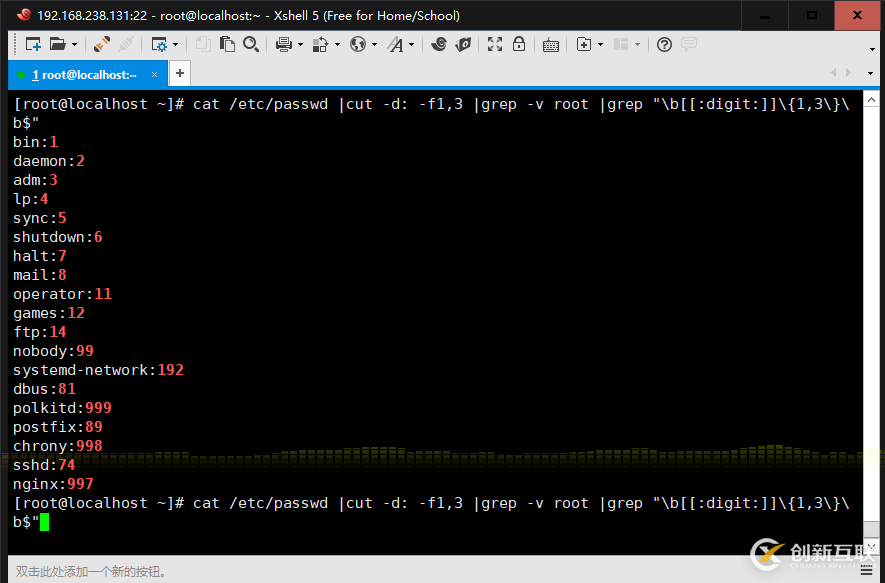885x583 pixels.
Task: Click the Find magnifier icon
Action: 251,44
